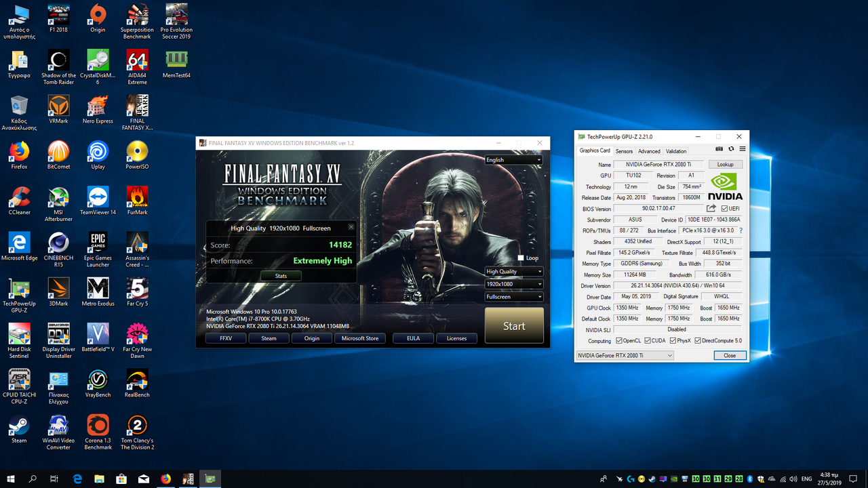Click the Stats button
Screen dimensions: 868x488
click(281, 276)
